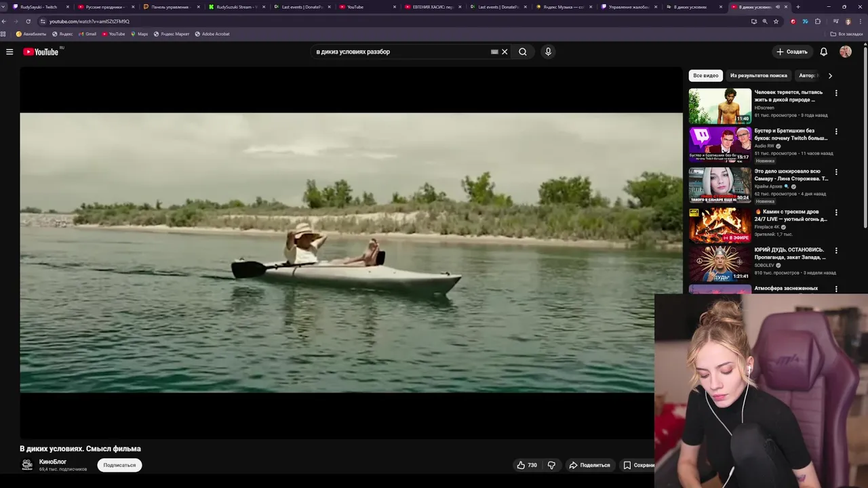The width and height of the screenshot is (868, 488).
Task: Open the КиноБлог channel name link
Action: (53, 462)
